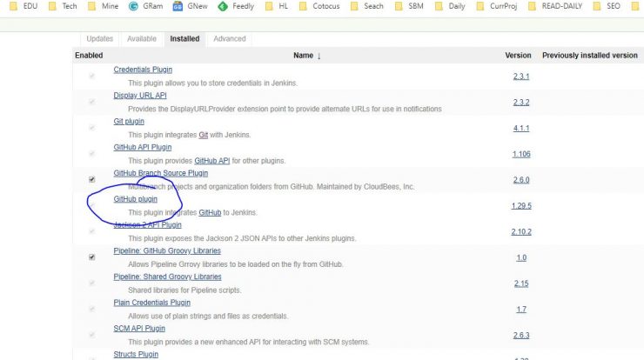The image size is (644, 360).
Task: Click version 2.6.0 link
Action: coord(521,180)
